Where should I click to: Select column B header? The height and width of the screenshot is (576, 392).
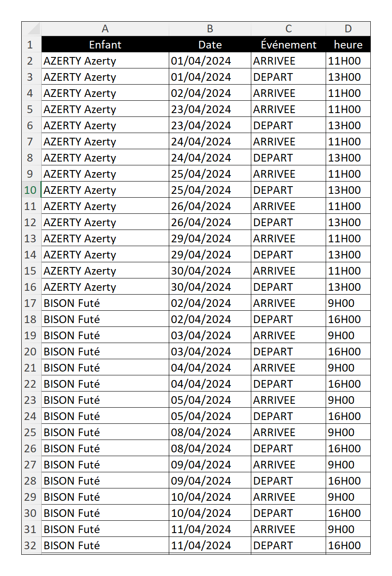tap(210, 29)
